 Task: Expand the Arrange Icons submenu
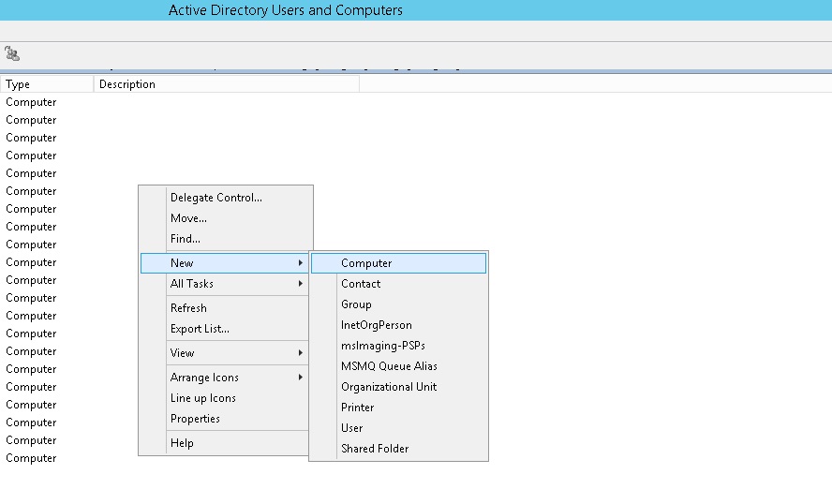point(225,378)
